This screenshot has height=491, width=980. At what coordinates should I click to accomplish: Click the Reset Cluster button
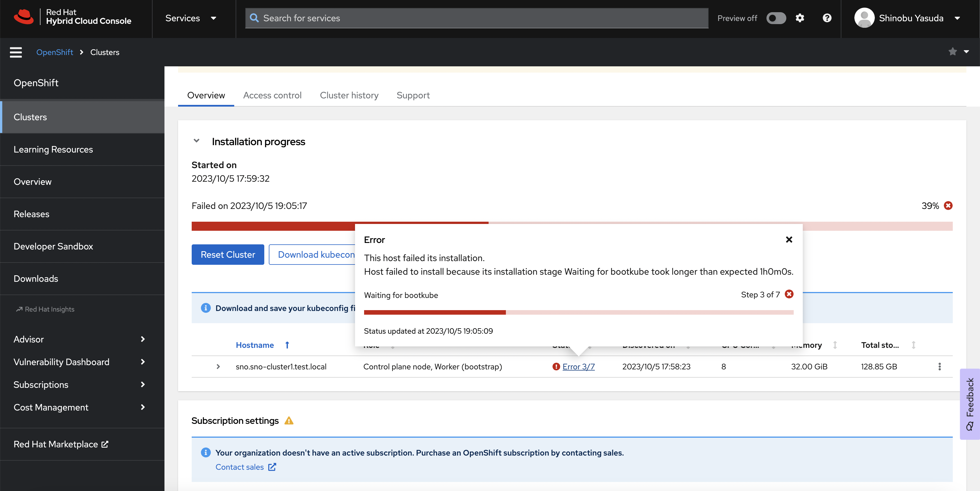point(227,255)
